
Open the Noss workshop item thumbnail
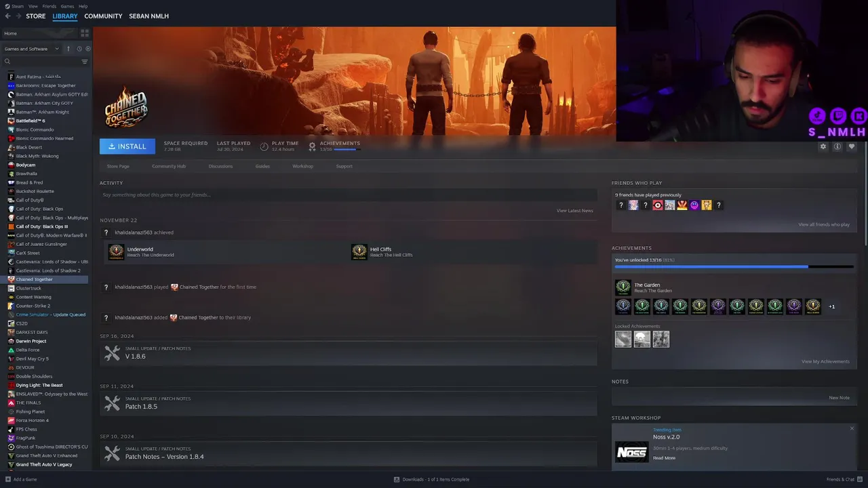(x=631, y=451)
